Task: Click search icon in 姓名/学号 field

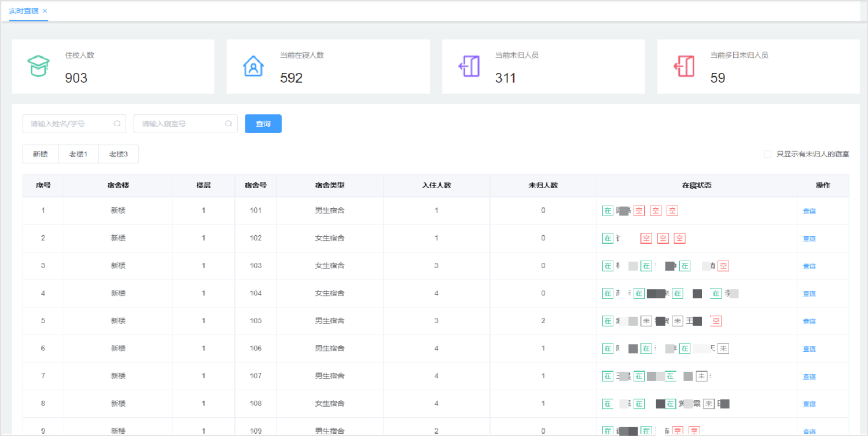Action: pos(117,123)
